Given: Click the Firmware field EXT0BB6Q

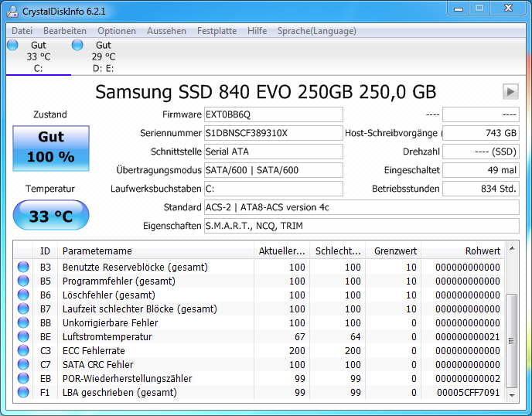Looking at the screenshot, I should (x=274, y=114).
